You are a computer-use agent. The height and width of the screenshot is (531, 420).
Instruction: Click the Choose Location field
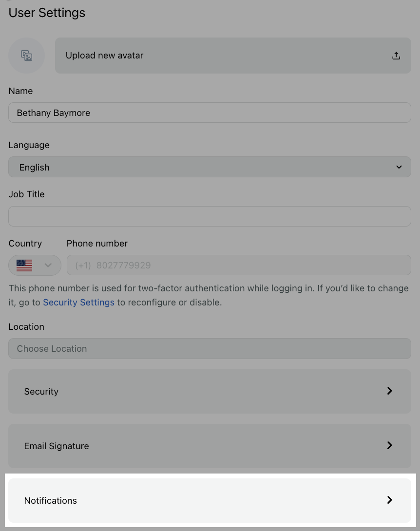click(x=210, y=348)
